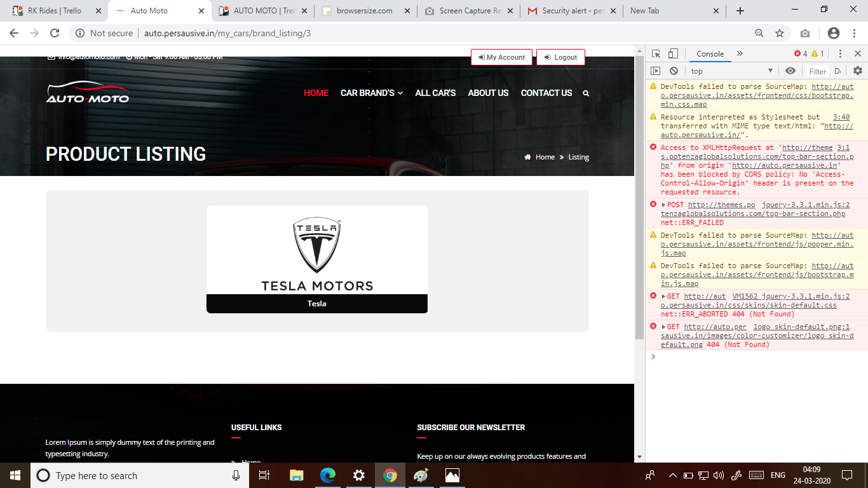The height and width of the screenshot is (488, 868).
Task: Open Microsoft Edge from taskbar
Action: coord(327,475)
